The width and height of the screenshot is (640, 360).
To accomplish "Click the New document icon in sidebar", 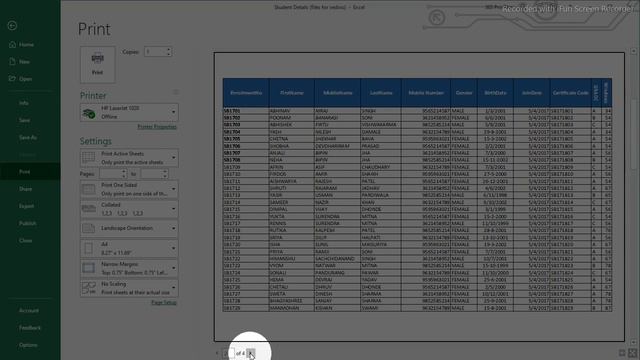I will [12, 61].
